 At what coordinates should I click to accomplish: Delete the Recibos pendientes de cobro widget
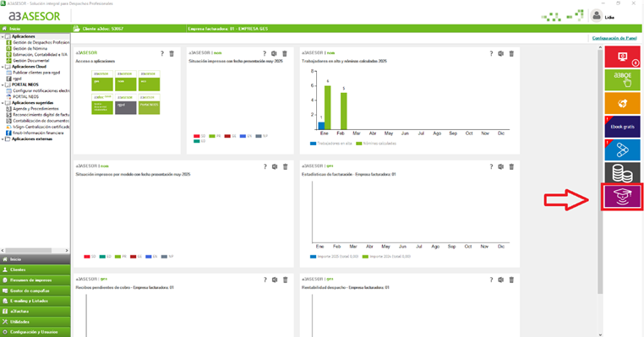point(285,280)
